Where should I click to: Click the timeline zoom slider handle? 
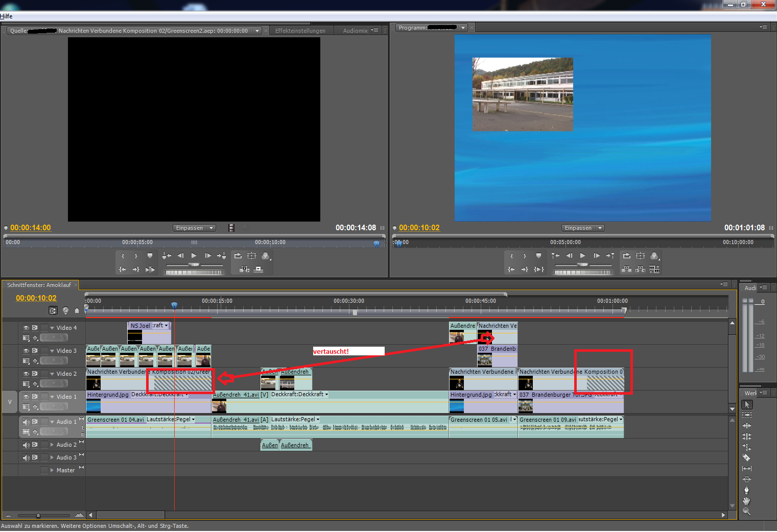(38, 516)
